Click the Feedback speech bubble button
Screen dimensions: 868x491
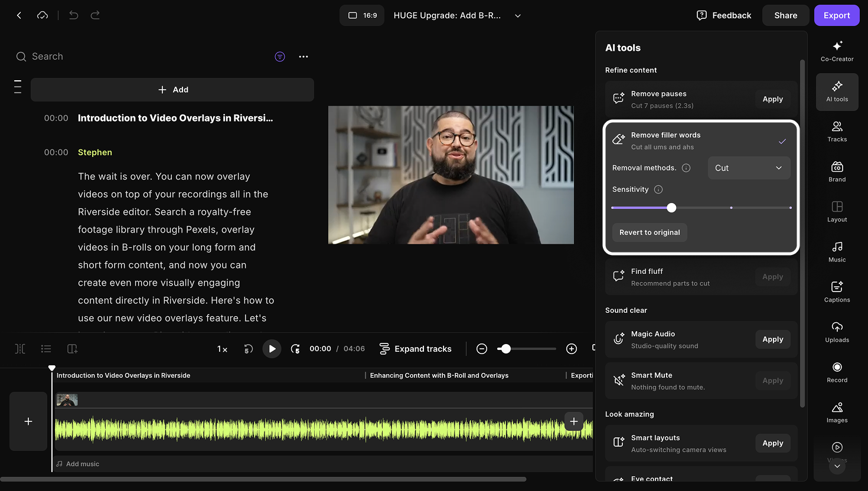pyautogui.click(x=724, y=15)
